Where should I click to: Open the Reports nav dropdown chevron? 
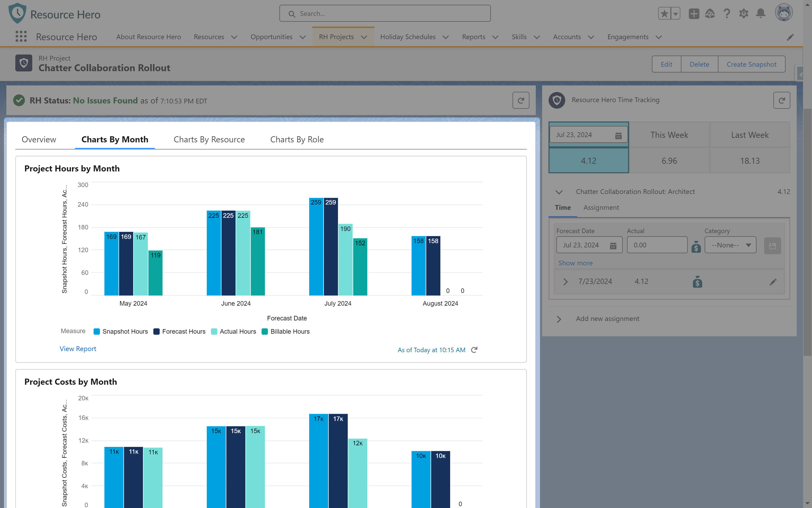tap(495, 37)
